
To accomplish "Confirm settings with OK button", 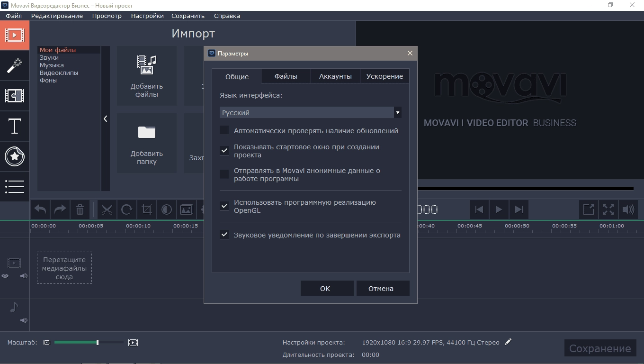I will (x=327, y=288).
